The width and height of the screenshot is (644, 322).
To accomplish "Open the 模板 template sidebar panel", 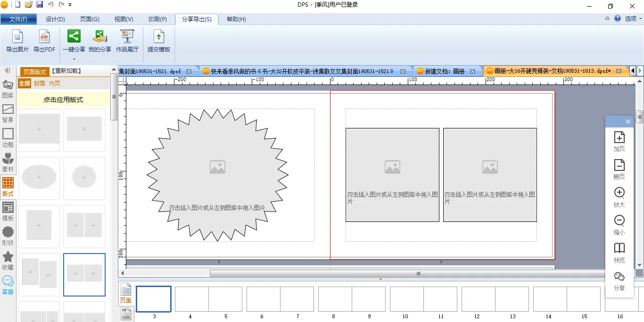I will coord(8,212).
